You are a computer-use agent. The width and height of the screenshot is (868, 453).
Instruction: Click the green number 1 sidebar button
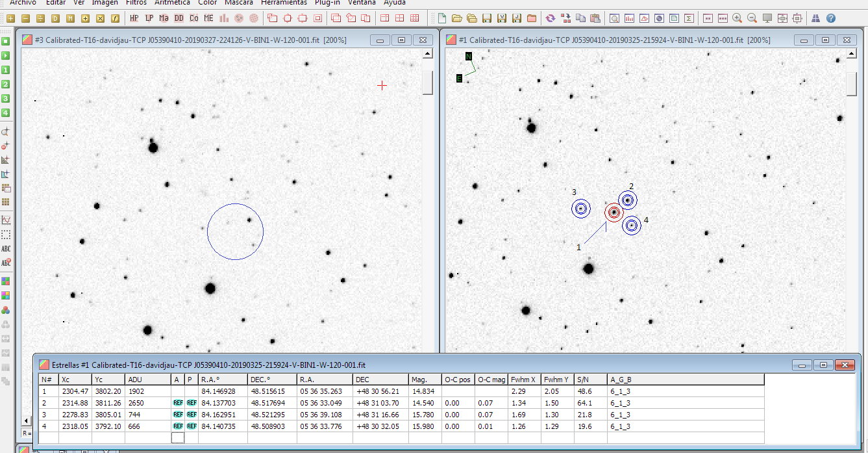[x=6, y=70]
